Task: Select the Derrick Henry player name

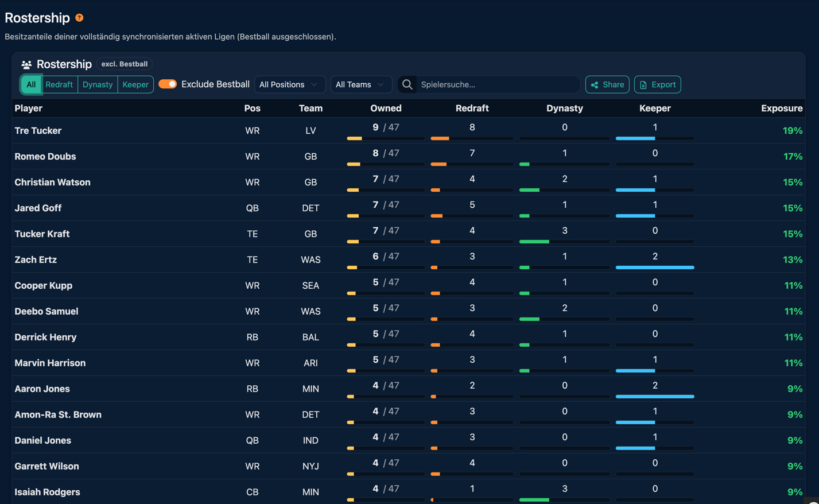Action: pos(45,337)
